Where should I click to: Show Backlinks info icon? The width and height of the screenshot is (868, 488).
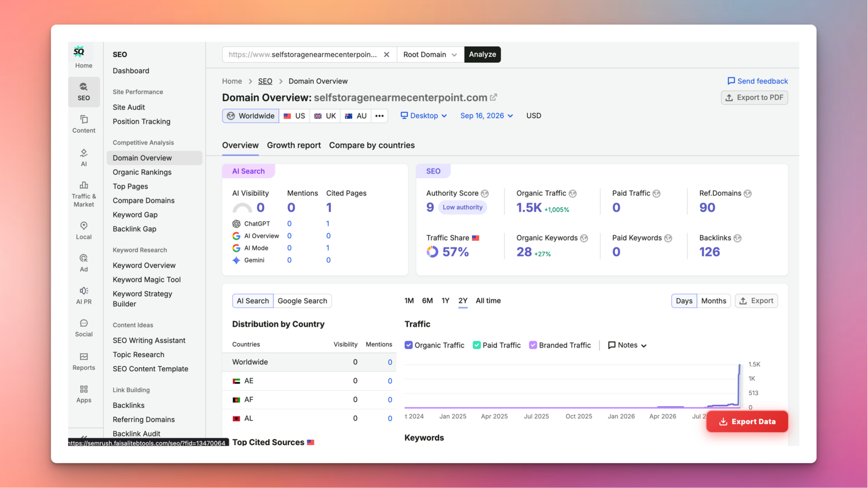click(737, 238)
